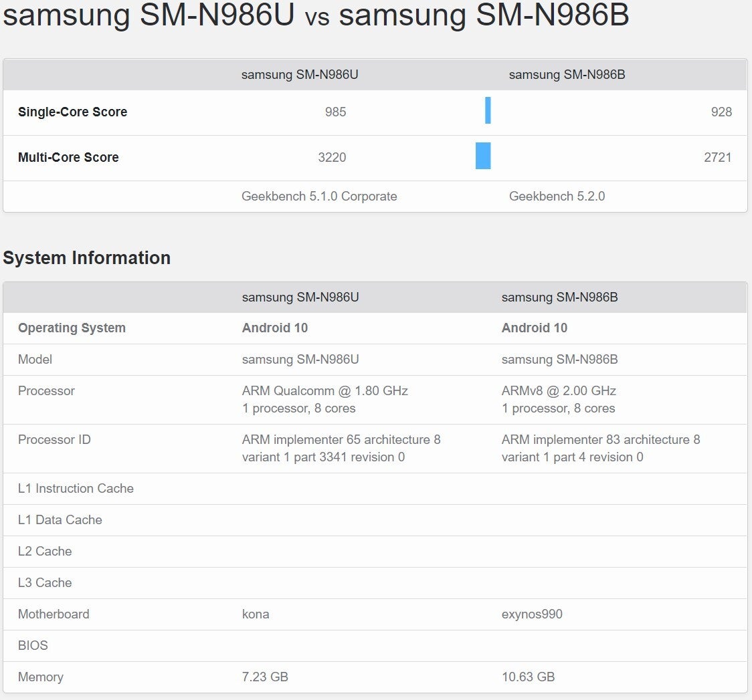Select the 'Single-Core Score' label

pos(72,112)
